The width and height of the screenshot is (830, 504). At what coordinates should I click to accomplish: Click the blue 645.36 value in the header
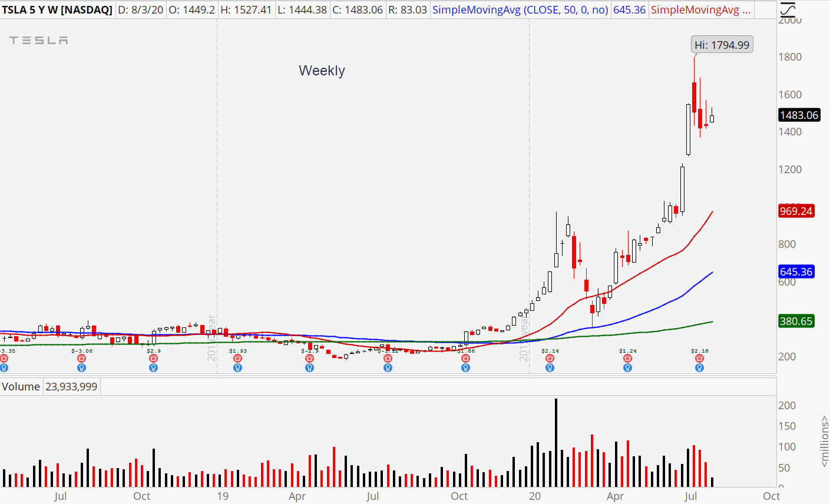[x=630, y=10]
